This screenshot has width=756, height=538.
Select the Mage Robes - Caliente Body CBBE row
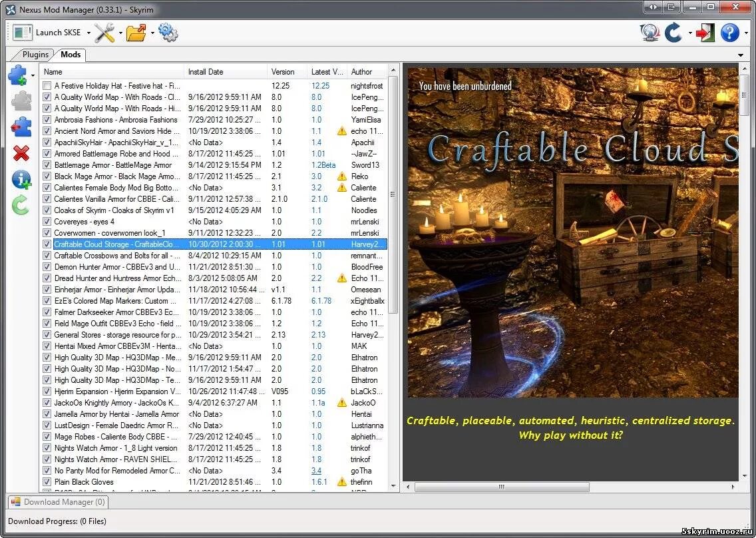point(214,437)
